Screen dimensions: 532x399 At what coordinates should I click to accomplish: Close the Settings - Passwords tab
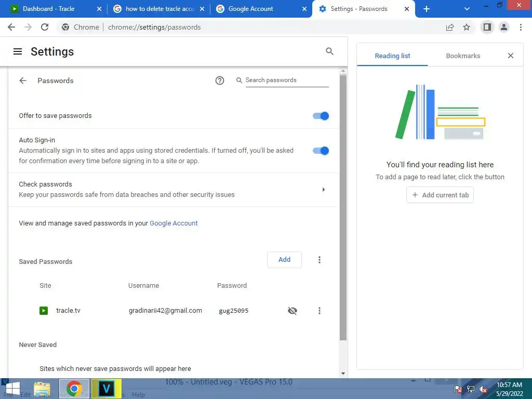pos(406,9)
